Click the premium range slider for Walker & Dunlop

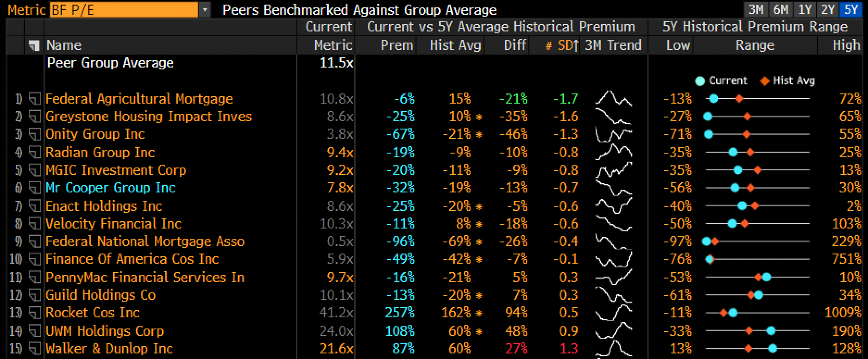click(757, 349)
